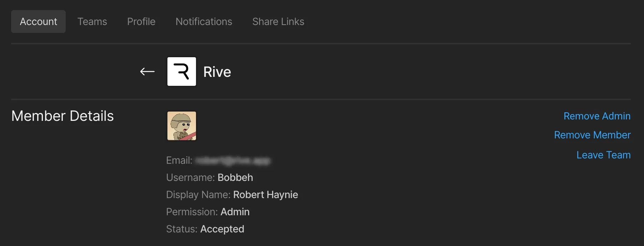Select the Bobbeh username value
644x246 pixels.
(x=235, y=177)
